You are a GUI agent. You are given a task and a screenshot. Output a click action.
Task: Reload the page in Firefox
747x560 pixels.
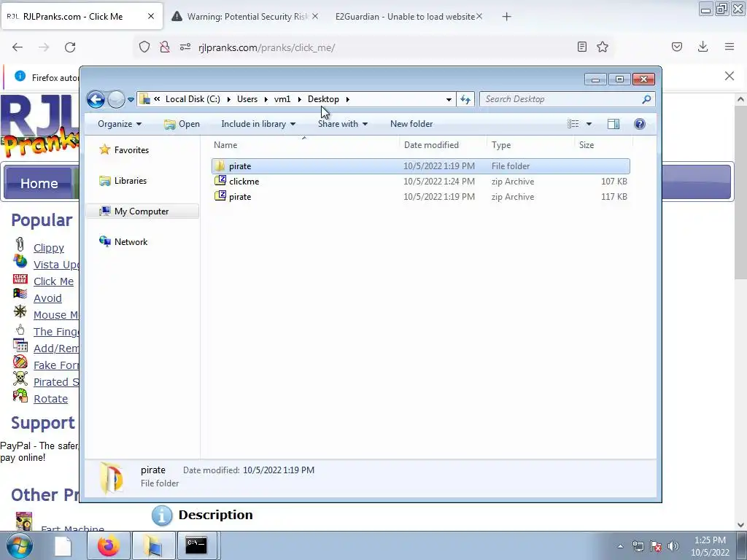(x=70, y=47)
